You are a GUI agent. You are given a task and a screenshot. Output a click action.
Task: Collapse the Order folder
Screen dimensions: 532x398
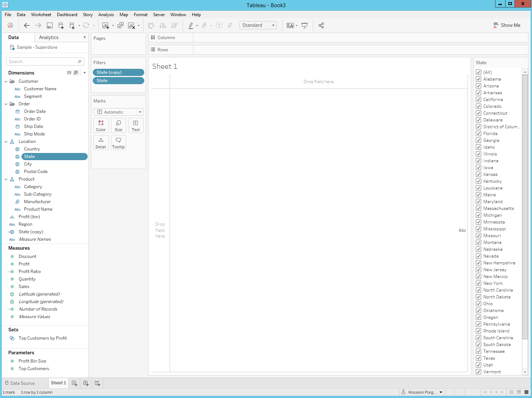coord(6,104)
